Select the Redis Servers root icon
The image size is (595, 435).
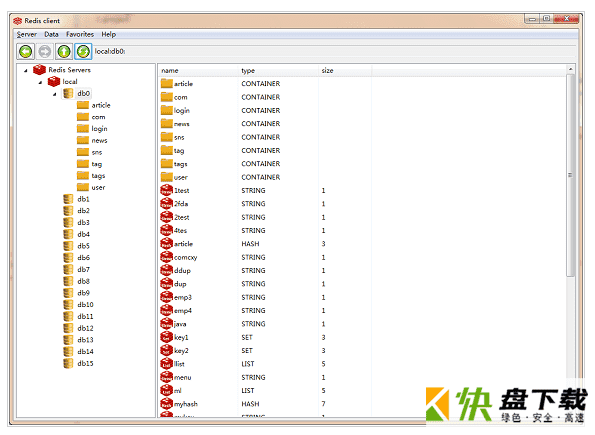[x=39, y=70]
